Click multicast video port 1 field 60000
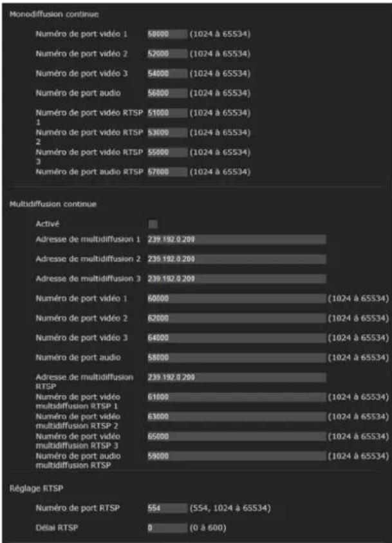The height and width of the screenshot is (543, 392). coord(237,298)
